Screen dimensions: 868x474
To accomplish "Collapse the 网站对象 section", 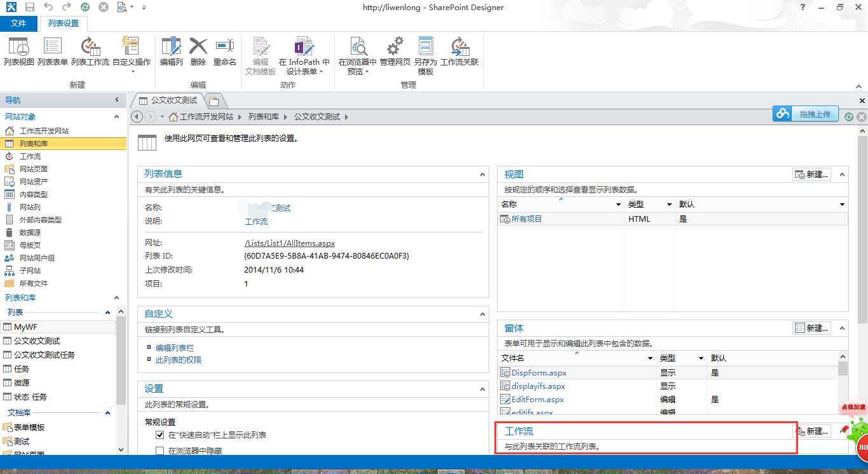I will point(116,117).
